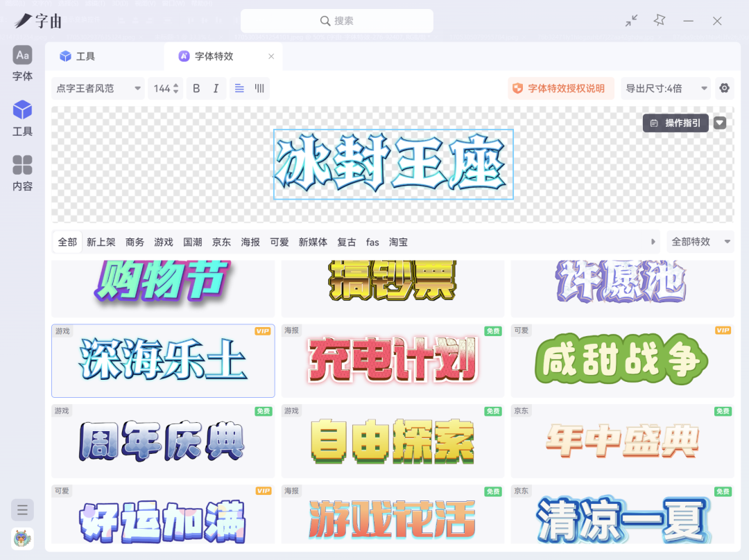The width and height of the screenshot is (749, 560).
Task: Pin the window with the pin icon
Action: pos(659,21)
